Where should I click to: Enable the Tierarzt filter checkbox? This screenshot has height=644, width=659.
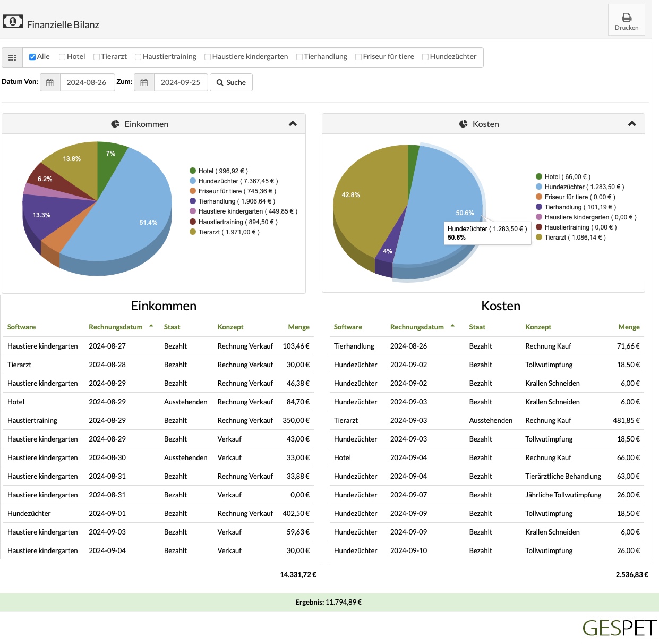pos(97,57)
